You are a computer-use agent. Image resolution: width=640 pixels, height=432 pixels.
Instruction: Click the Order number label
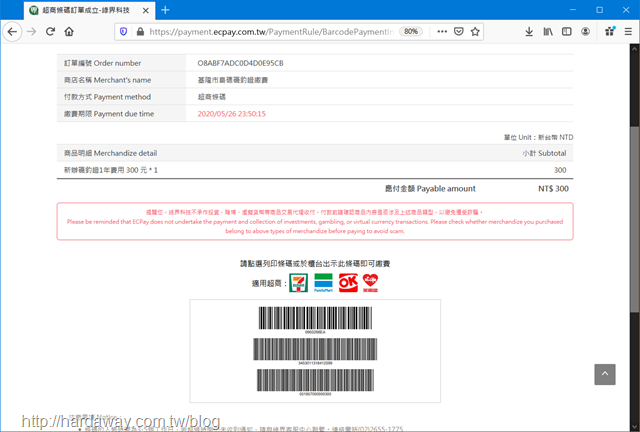(102, 63)
